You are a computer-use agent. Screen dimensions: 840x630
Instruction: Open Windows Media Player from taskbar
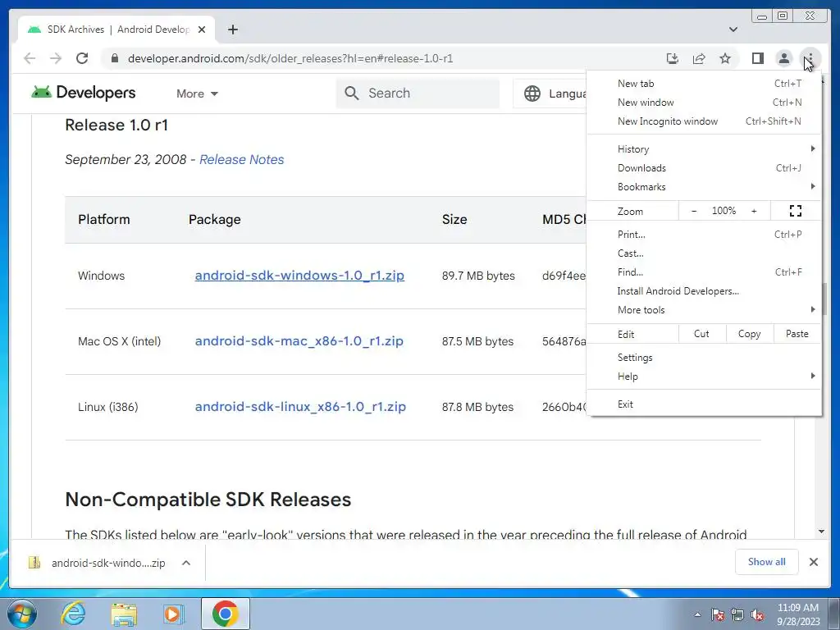173,614
